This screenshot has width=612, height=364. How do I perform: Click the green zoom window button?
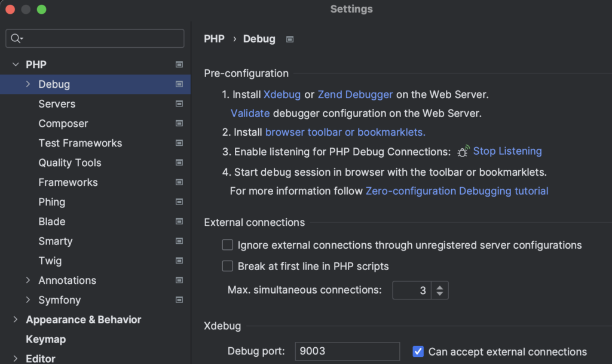click(41, 10)
